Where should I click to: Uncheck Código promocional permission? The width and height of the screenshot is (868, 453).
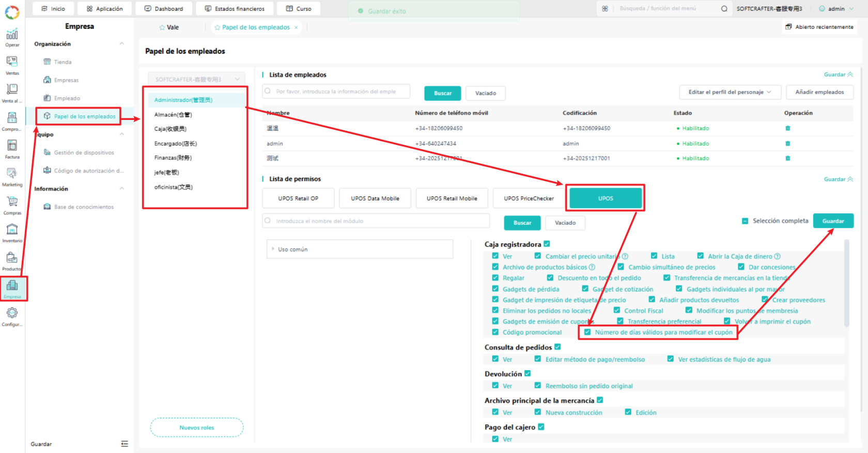click(495, 332)
